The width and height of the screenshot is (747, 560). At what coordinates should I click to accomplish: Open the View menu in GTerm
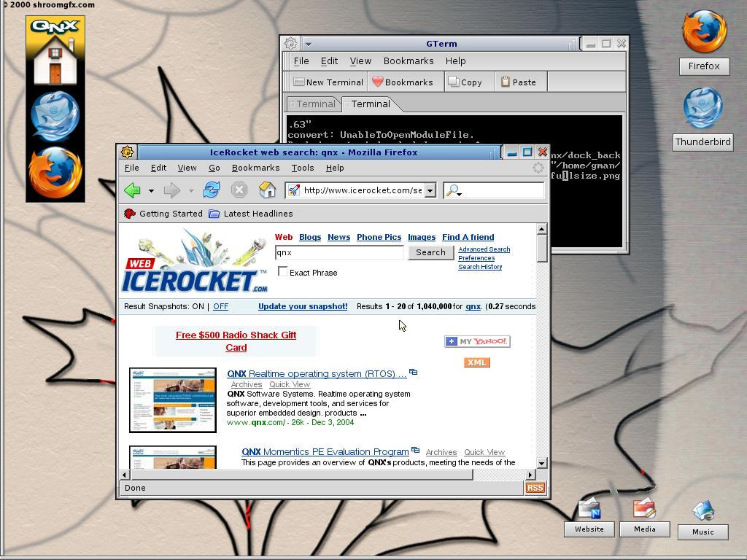click(x=360, y=61)
